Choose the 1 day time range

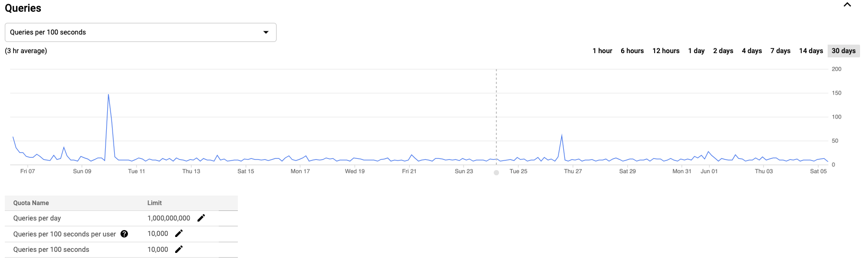coord(696,51)
